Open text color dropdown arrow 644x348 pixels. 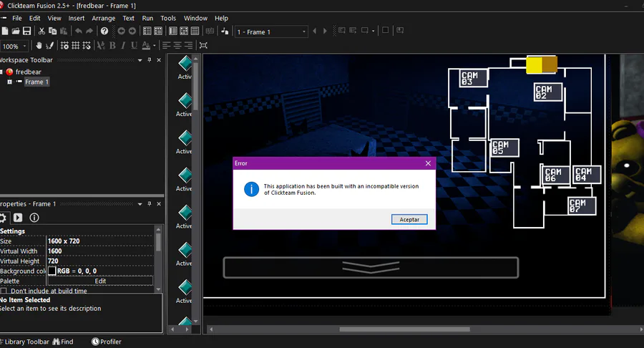tap(155, 46)
